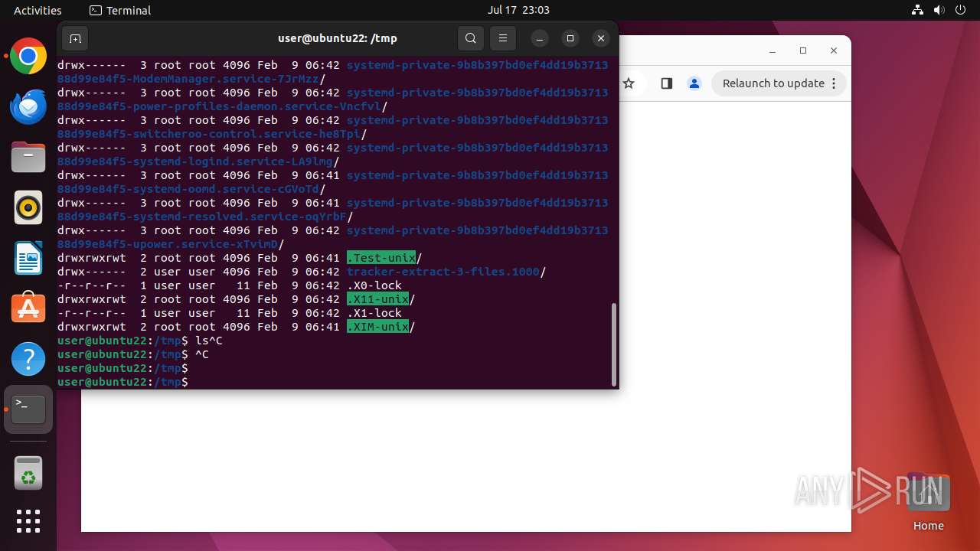Open the Activities overview
The height and width of the screenshot is (551, 980).
(x=38, y=10)
